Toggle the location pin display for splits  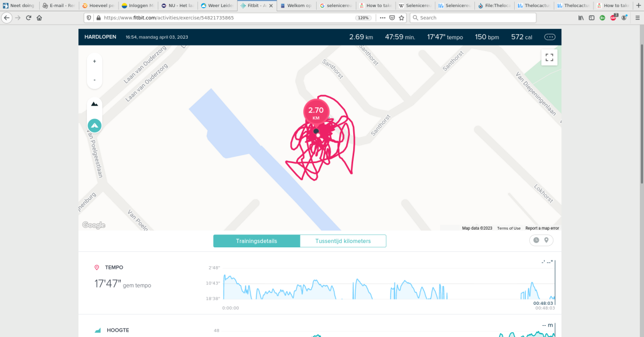(x=547, y=240)
